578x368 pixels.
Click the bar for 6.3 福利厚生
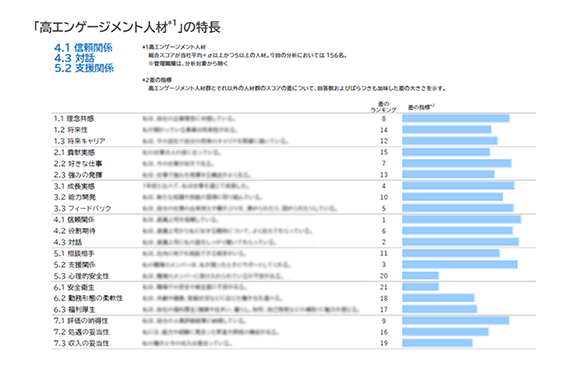coord(439,309)
